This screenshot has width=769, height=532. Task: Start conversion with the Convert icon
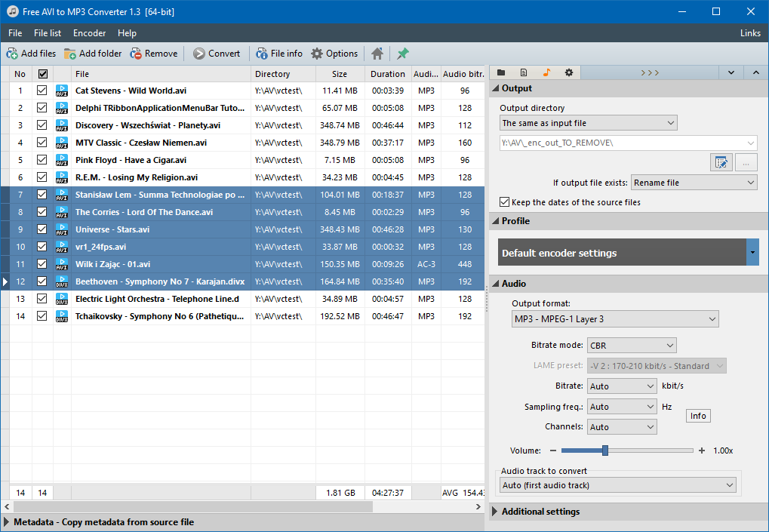(x=198, y=54)
